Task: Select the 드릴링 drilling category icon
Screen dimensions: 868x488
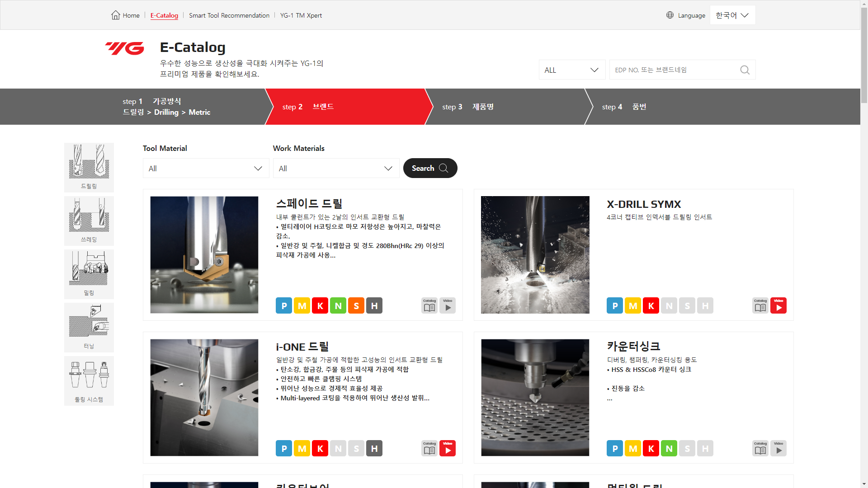Action: pos(89,168)
